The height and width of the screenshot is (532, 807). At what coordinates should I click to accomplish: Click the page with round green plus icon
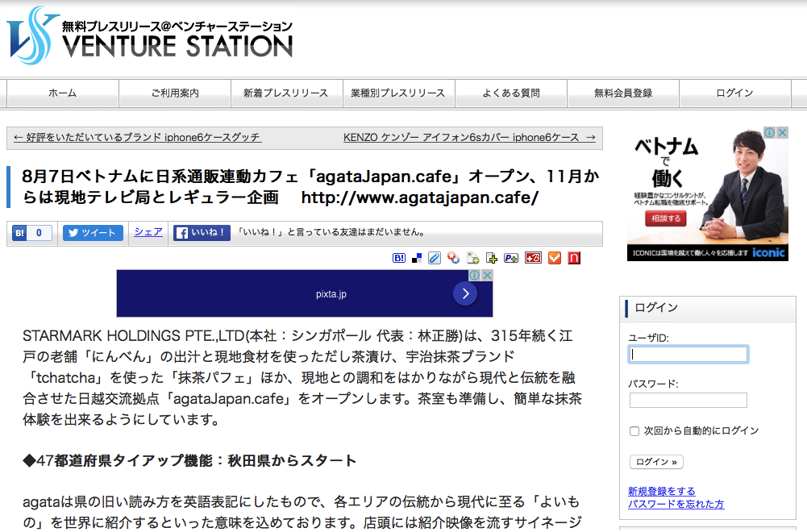click(x=472, y=258)
